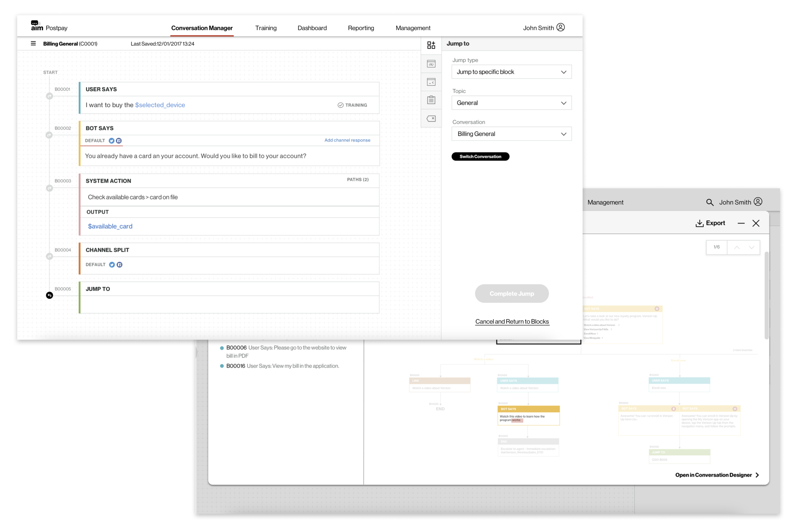
Task: Click 'Check available cards > card on file'
Action: click(x=133, y=197)
